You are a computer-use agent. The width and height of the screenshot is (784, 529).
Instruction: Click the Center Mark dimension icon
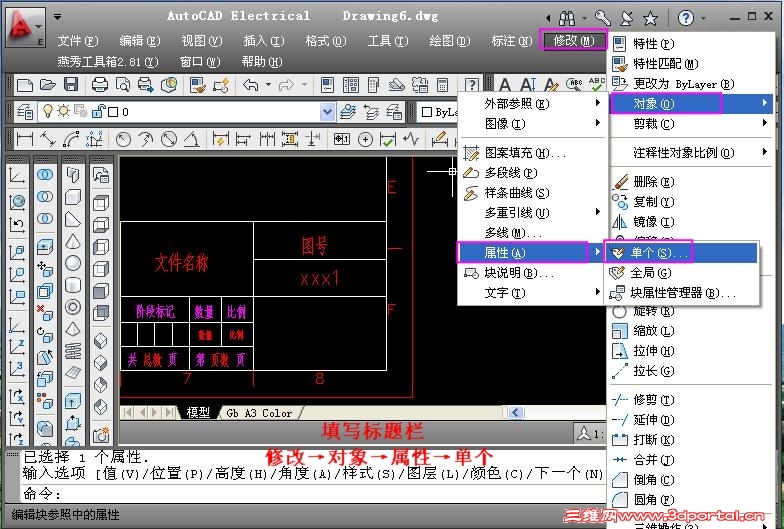click(x=366, y=138)
